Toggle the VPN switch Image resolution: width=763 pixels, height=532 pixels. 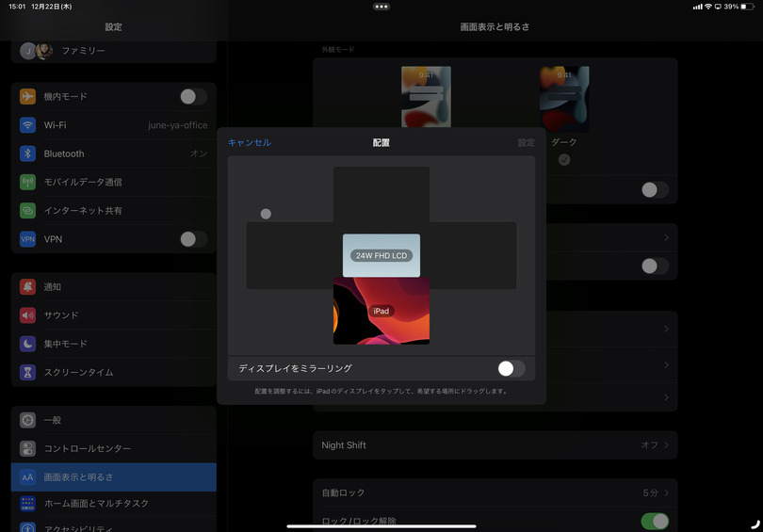pyautogui.click(x=194, y=239)
